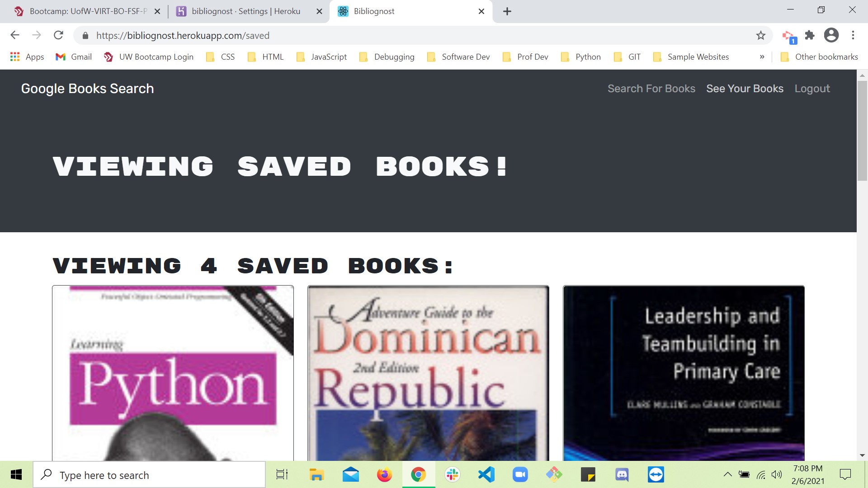This screenshot has height=488, width=868.
Task: Switch to the Bootcamp UofW tab
Action: tap(86, 11)
